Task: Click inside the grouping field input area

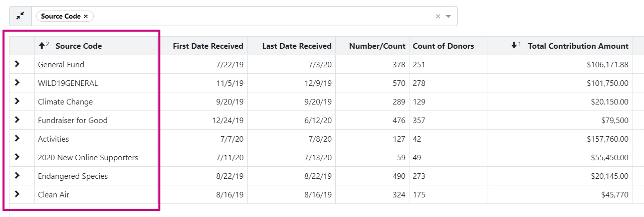Action: pos(261,16)
